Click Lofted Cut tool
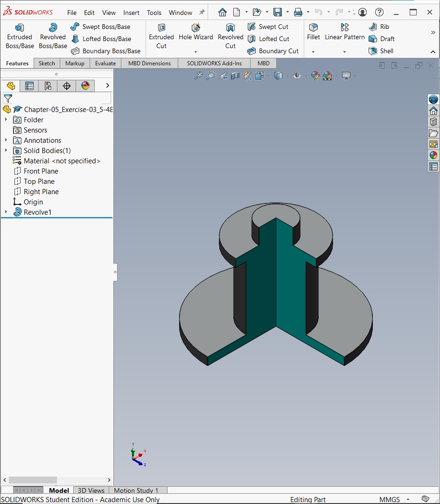Viewport: 440px width, 504px height. 268,39
